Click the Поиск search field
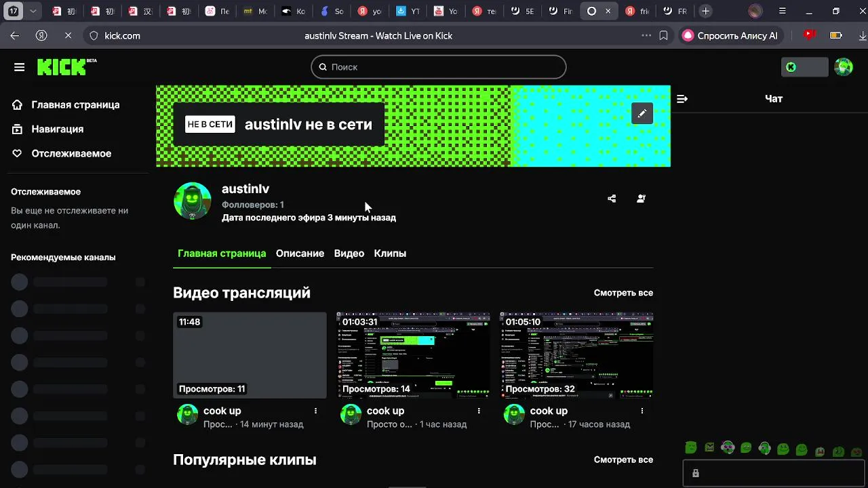Image resolution: width=868 pixels, height=488 pixels. (438, 67)
